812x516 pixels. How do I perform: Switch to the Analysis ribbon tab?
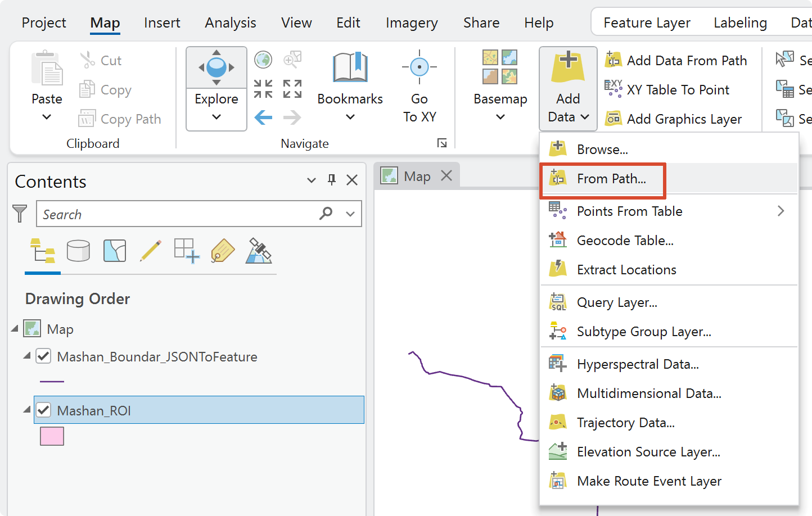(x=231, y=22)
